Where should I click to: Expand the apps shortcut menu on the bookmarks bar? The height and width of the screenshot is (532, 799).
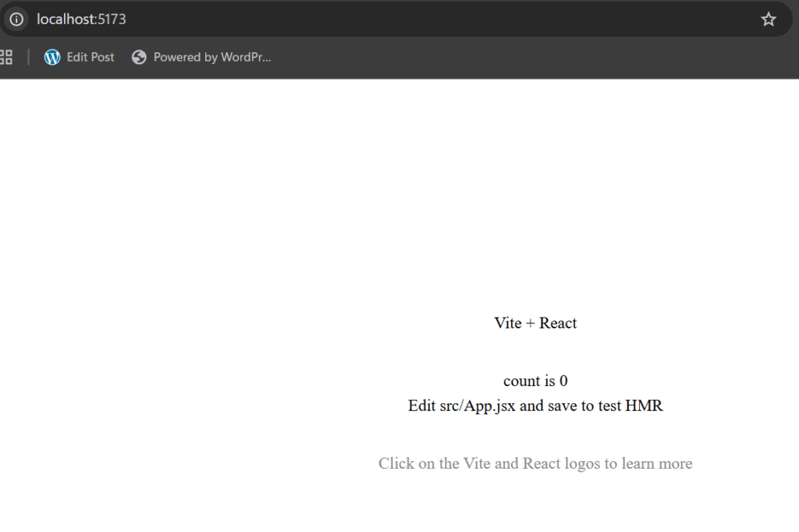(x=6, y=56)
